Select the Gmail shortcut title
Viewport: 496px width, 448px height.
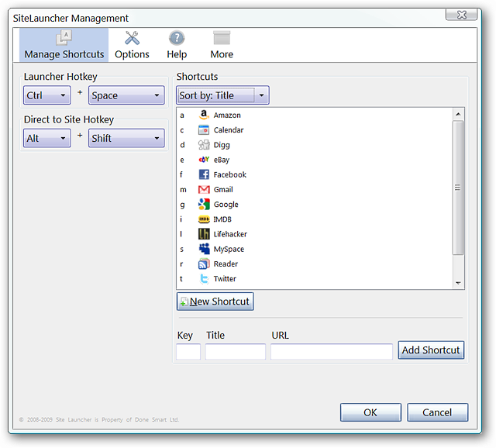tap(223, 190)
